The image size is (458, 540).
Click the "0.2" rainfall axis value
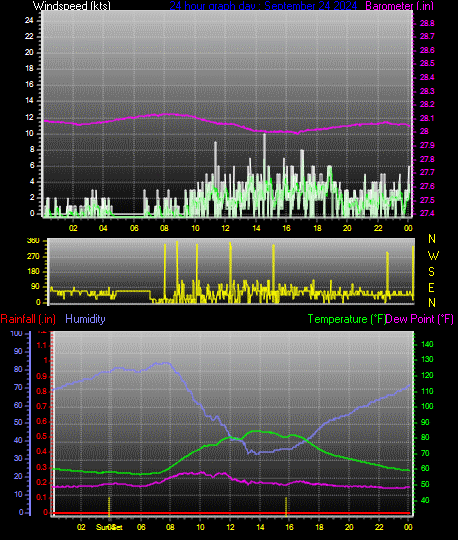pyautogui.click(x=42, y=482)
